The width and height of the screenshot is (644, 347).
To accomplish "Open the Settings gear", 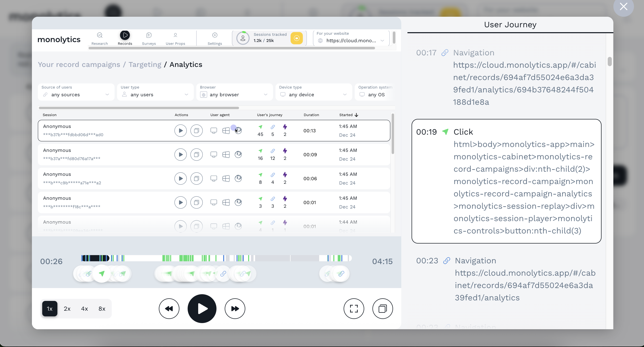I will (215, 38).
